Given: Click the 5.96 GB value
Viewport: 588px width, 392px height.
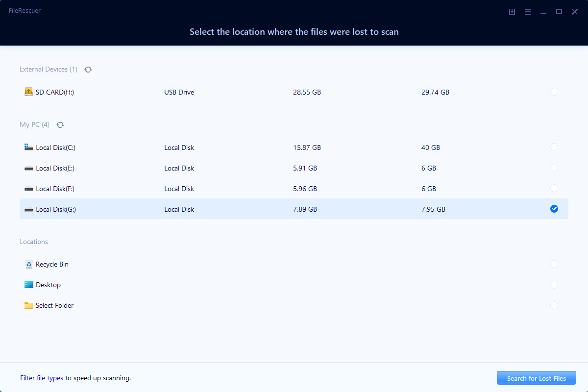Looking at the screenshot, I should [x=305, y=189].
